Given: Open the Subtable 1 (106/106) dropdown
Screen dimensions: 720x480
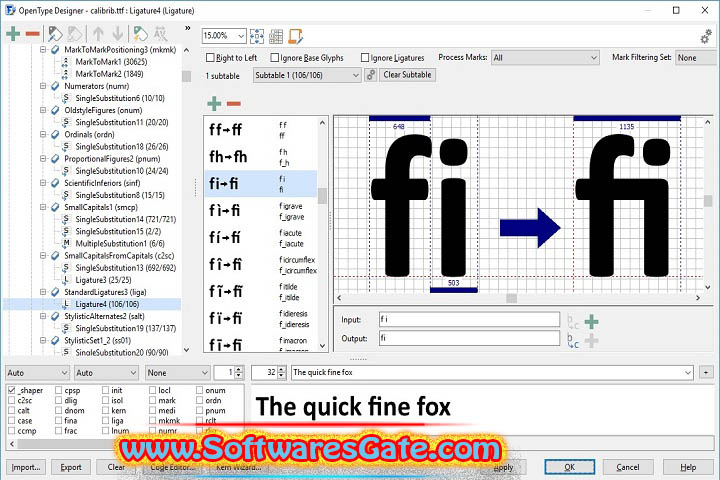Looking at the screenshot, I should pos(306,75).
